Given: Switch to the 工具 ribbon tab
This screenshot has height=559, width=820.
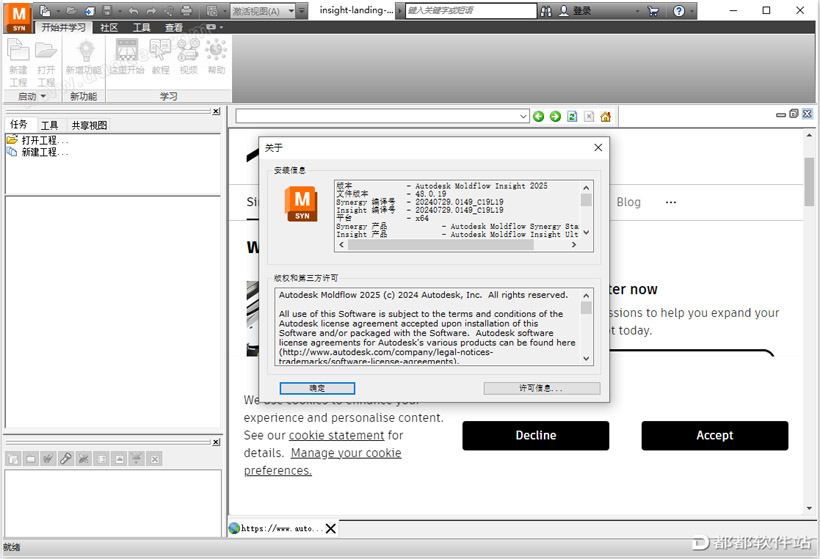Looking at the screenshot, I should pos(141,28).
